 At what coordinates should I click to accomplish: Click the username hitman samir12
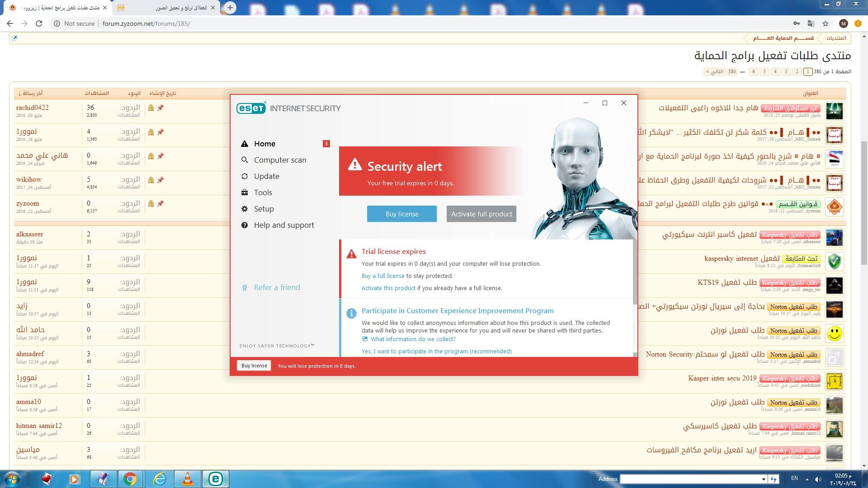(x=39, y=426)
